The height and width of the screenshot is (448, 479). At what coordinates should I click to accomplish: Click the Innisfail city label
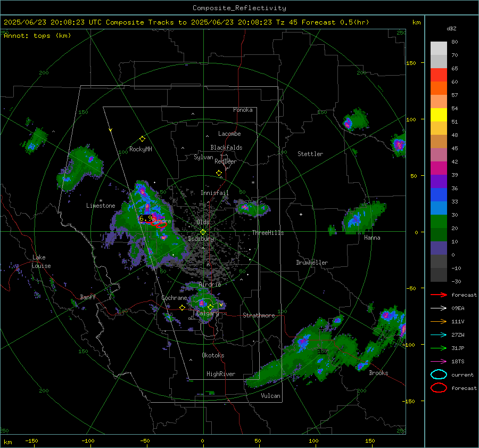click(x=214, y=193)
